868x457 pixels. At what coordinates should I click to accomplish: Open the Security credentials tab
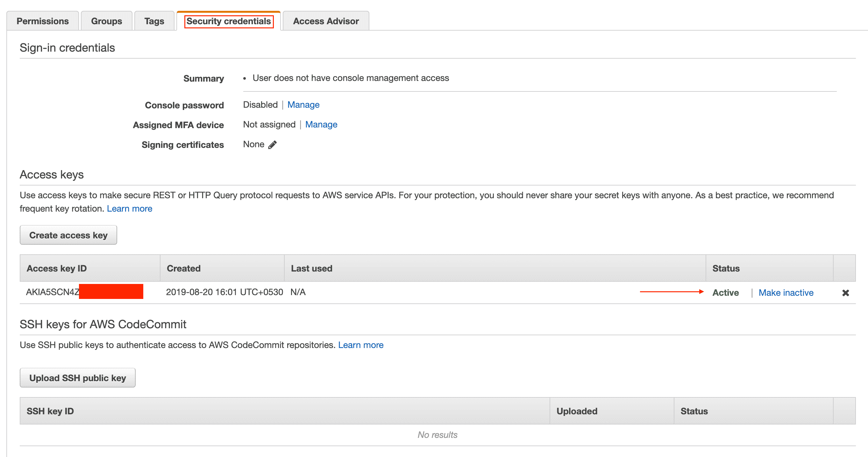(x=228, y=21)
